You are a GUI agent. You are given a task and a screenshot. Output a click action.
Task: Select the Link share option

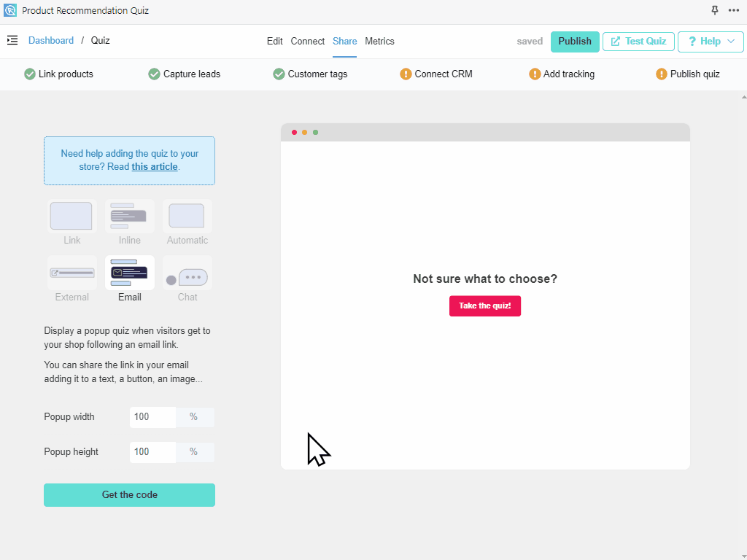(x=72, y=223)
